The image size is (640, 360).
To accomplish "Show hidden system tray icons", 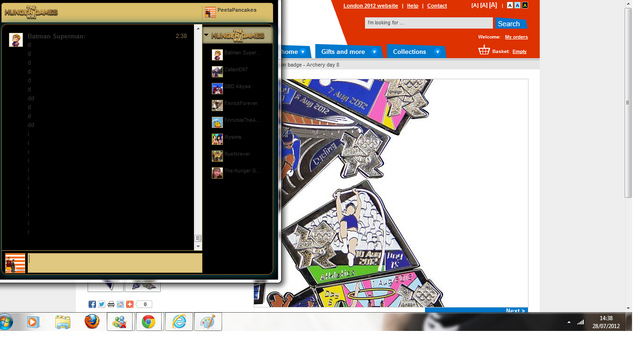I will click(x=569, y=322).
